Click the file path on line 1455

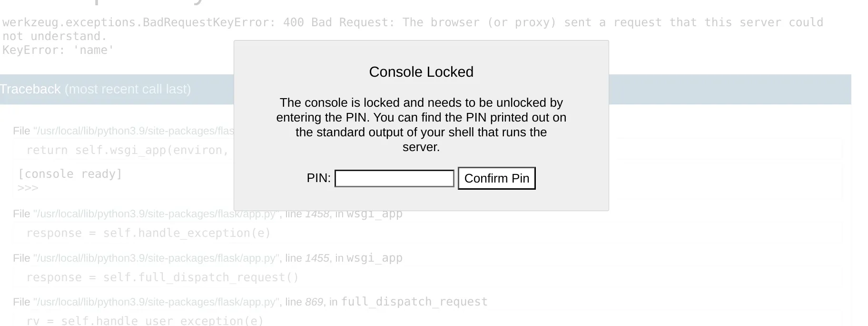point(155,258)
